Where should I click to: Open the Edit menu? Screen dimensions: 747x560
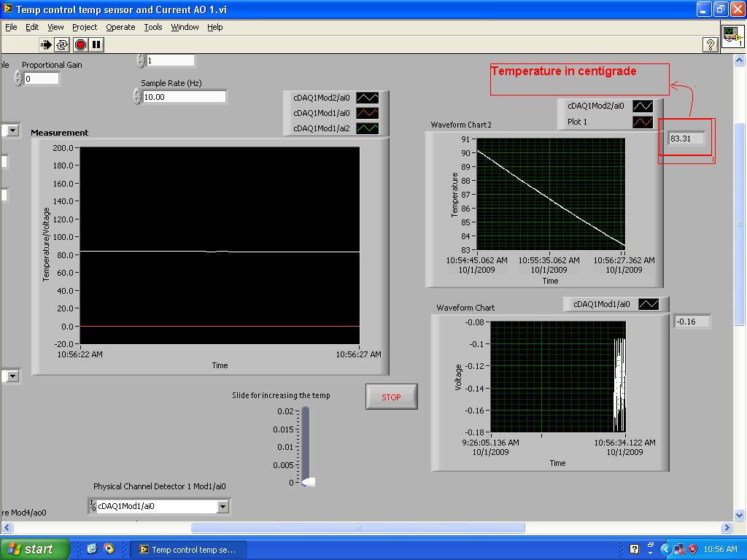pyautogui.click(x=32, y=27)
